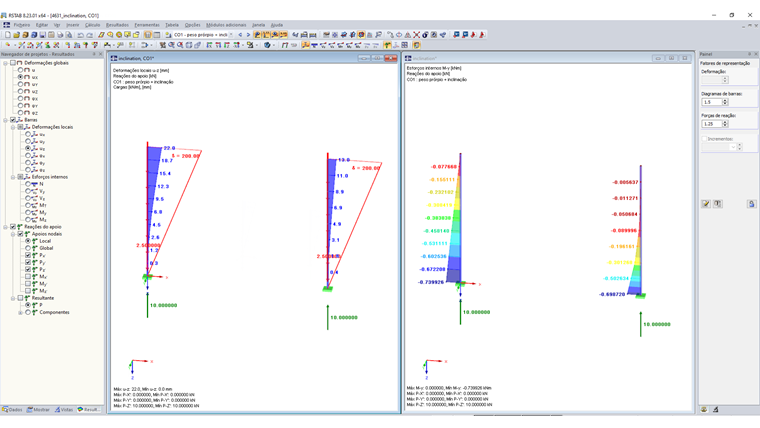The width and height of the screenshot is (760, 428).
Task: Close the Painel side panel
Action: tap(756, 54)
